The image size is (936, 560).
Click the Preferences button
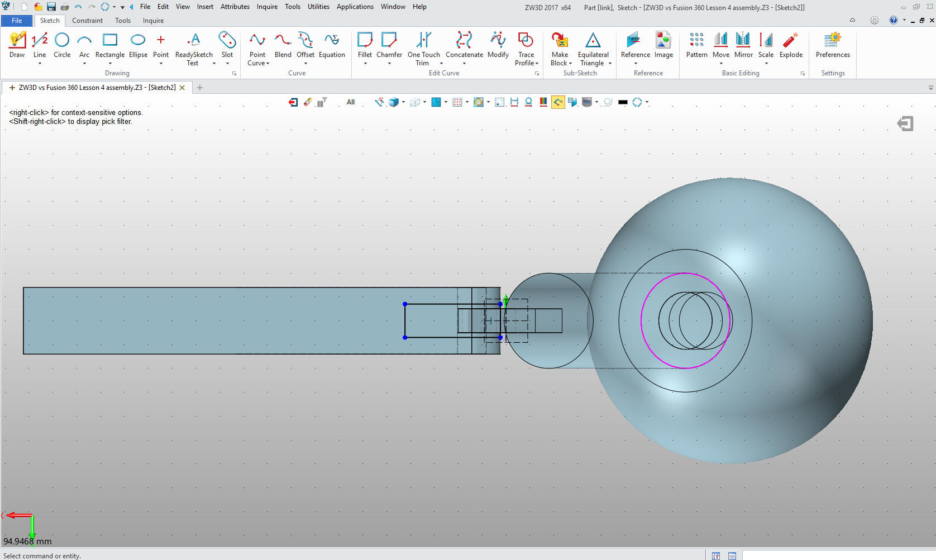click(832, 45)
